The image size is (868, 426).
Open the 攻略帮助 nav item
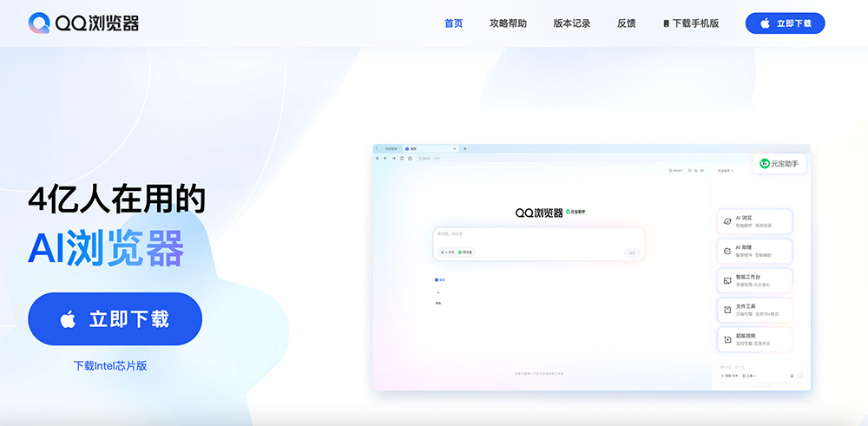click(x=508, y=23)
